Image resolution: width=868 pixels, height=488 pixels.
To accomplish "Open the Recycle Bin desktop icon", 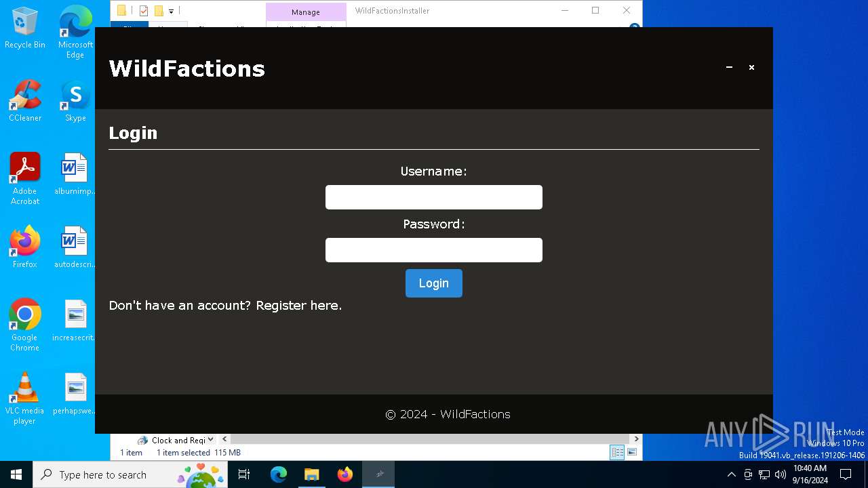I will [x=25, y=28].
